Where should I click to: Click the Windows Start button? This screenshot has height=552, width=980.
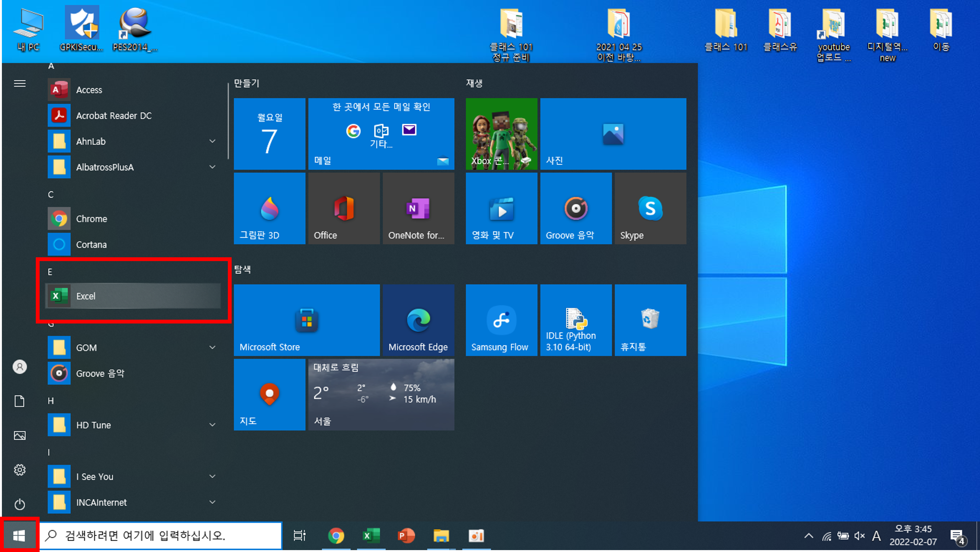click(19, 536)
